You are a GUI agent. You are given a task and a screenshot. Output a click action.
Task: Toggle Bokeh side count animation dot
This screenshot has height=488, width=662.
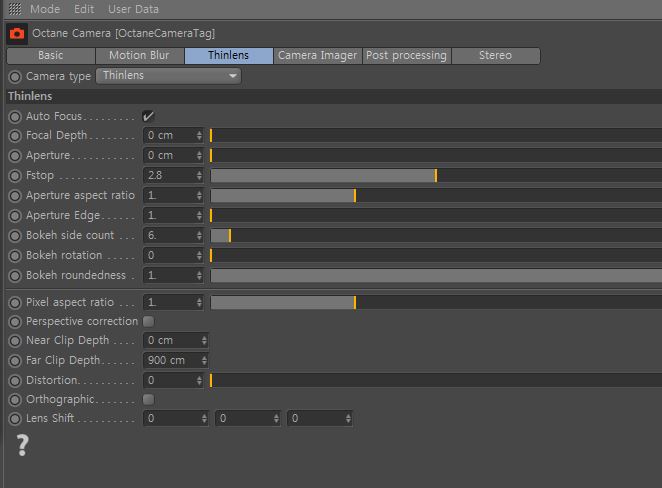tap(15, 236)
